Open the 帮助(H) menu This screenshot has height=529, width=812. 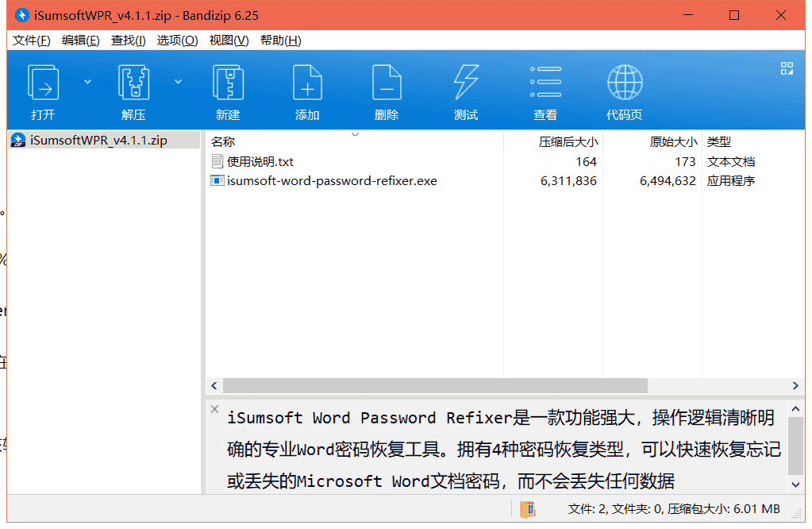pyautogui.click(x=281, y=41)
